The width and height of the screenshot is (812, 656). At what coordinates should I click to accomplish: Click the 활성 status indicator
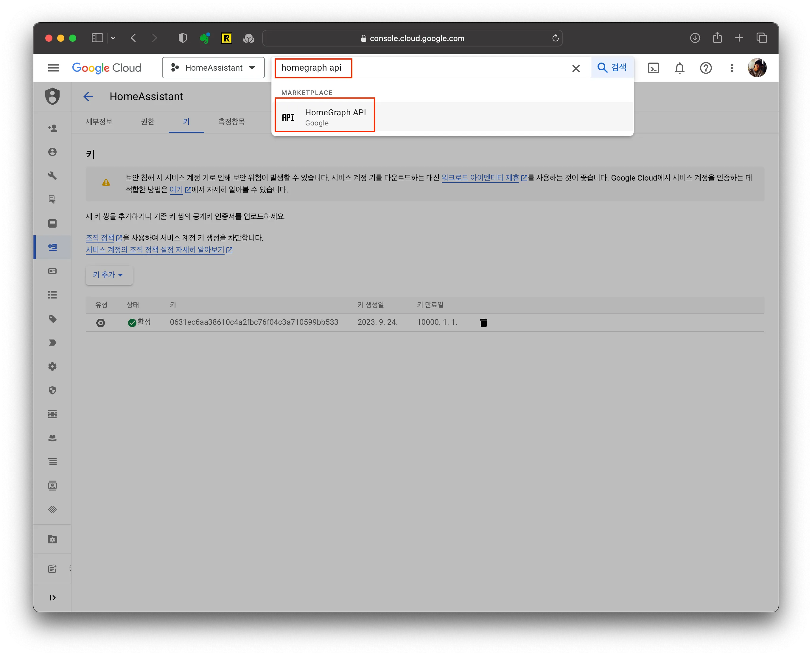pyautogui.click(x=139, y=322)
